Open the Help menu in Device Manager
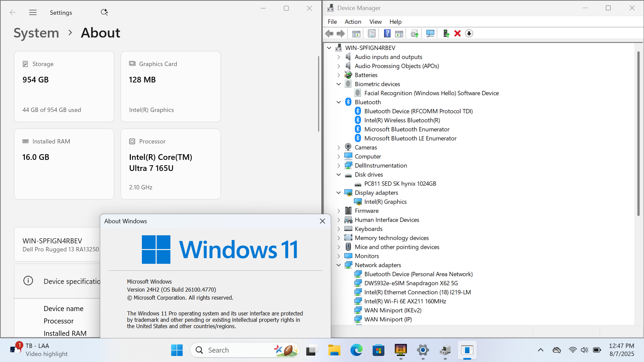 point(395,22)
